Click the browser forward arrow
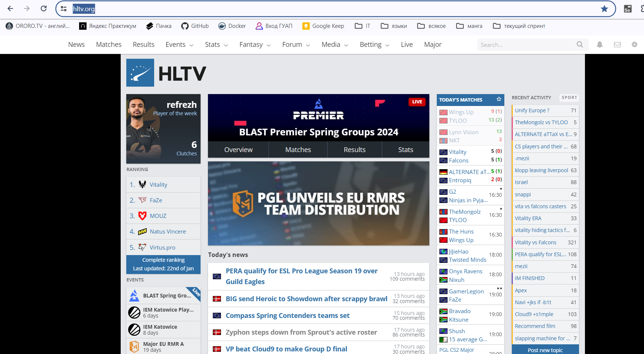 [x=27, y=9]
